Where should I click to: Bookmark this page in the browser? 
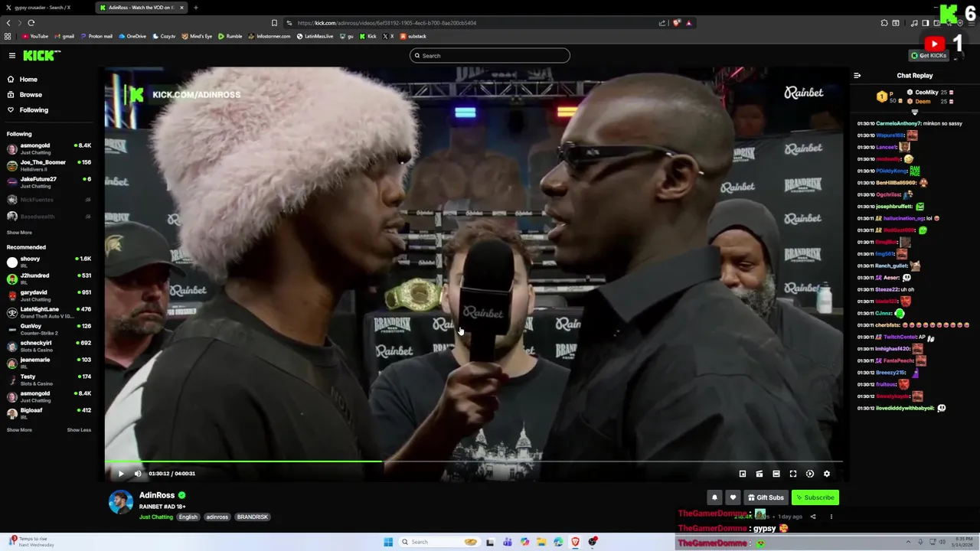(274, 23)
